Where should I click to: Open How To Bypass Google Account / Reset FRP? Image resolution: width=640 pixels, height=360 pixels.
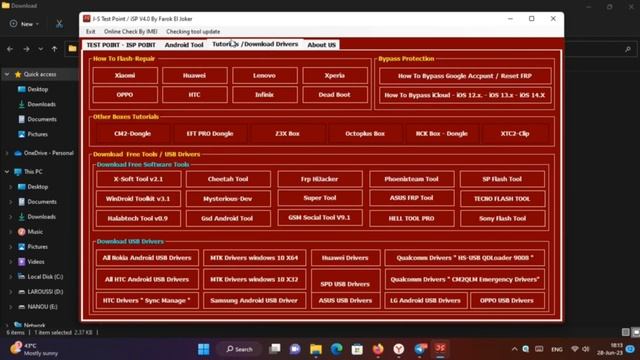pos(465,76)
